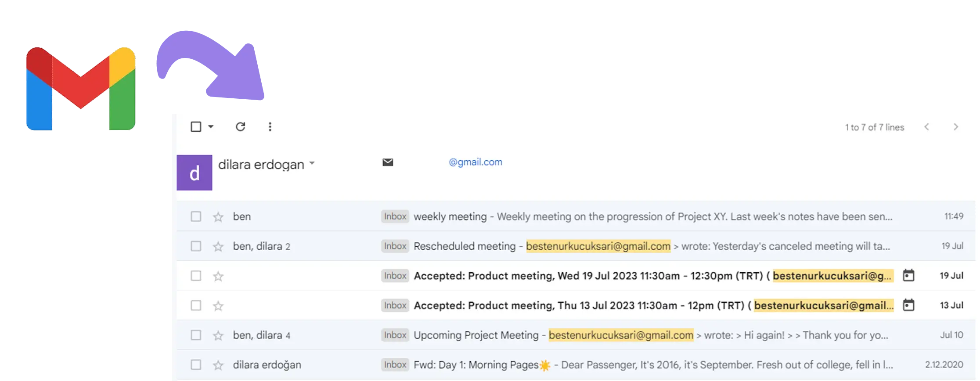980x381 pixels.
Task: Star the weekly meeting email
Action: (x=218, y=216)
